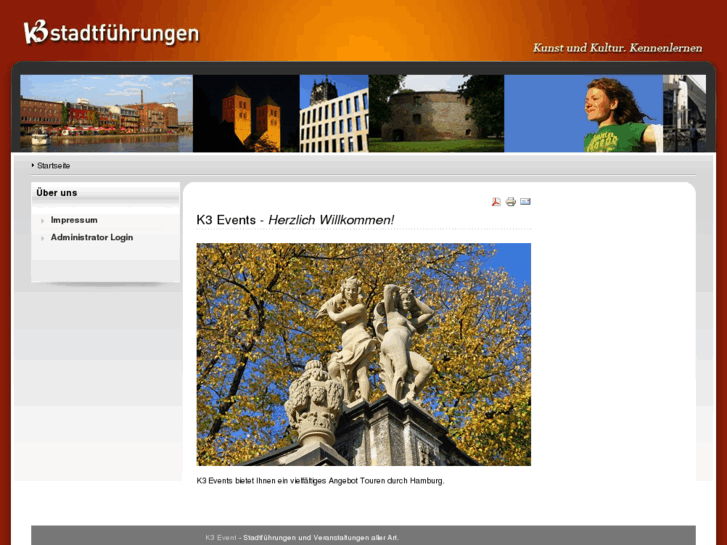Click the K3 Events Herzlich Willkommen heading
Image resolution: width=727 pixels, height=545 pixels.
pyautogui.click(x=295, y=220)
